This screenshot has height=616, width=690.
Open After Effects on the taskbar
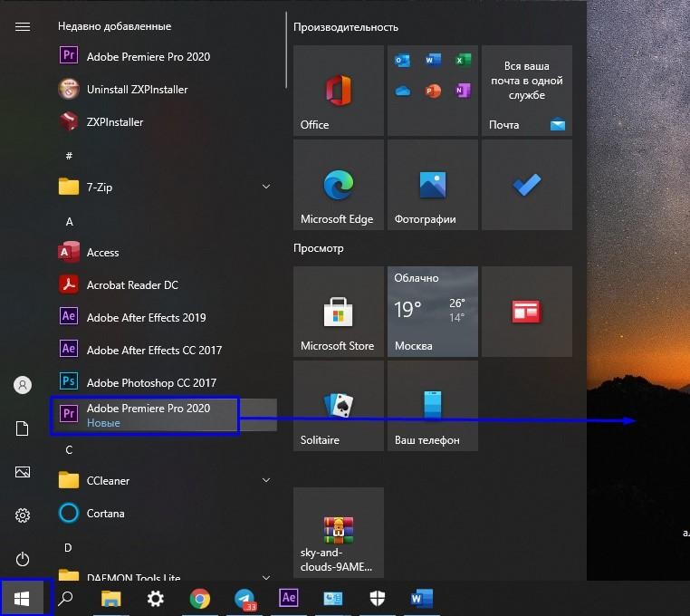coord(289,599)
